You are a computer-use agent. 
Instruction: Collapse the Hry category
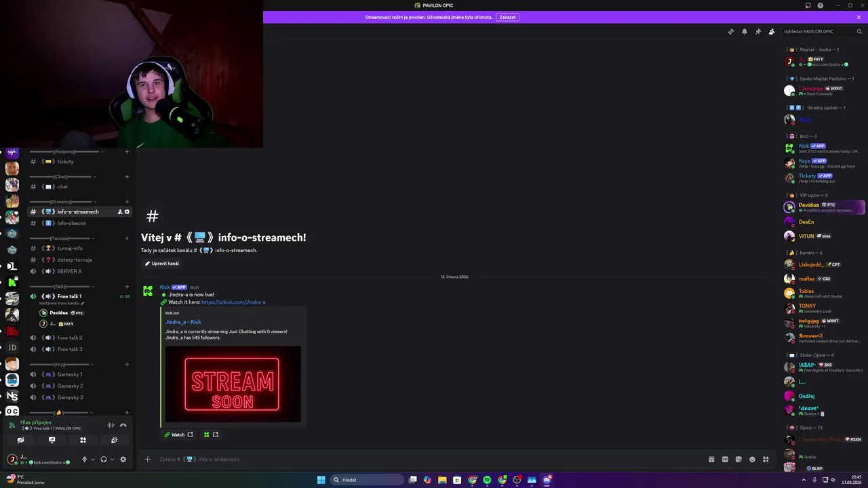pos(63,365)
